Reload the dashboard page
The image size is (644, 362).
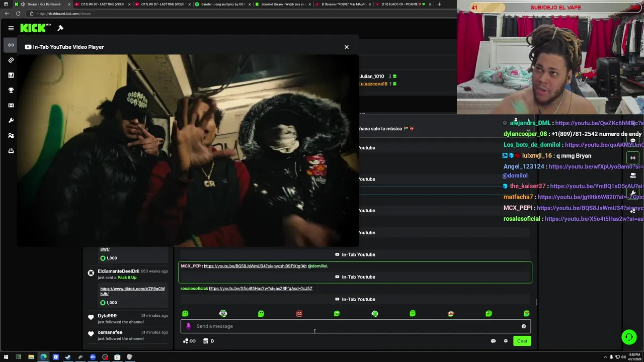tap(18, 14)
